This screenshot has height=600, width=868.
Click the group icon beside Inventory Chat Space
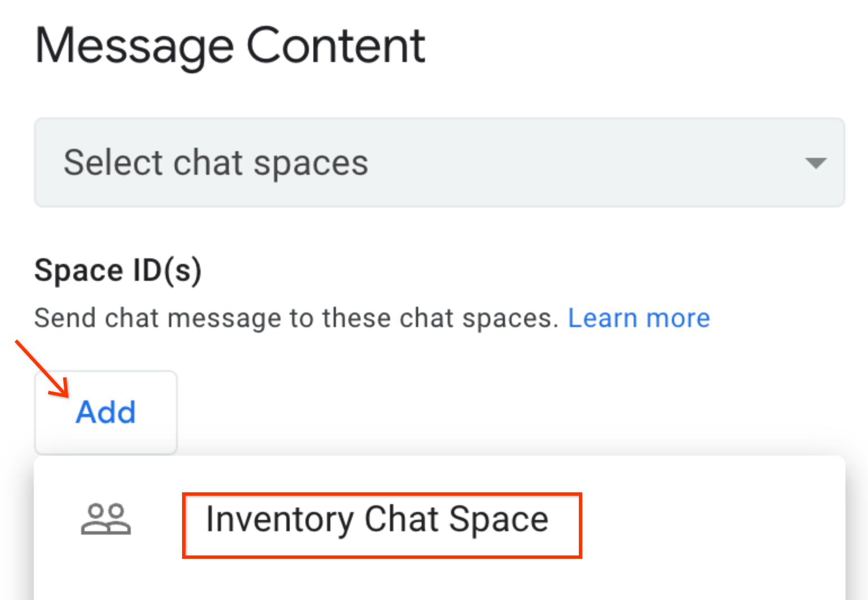[x=106, y=519]
